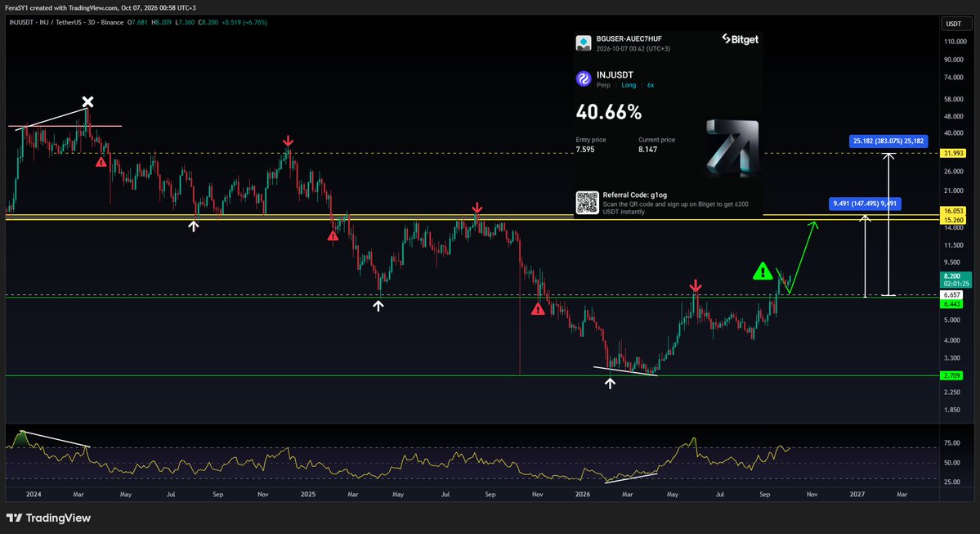Click the 15.260 yellow price label

tap(954, 220)
